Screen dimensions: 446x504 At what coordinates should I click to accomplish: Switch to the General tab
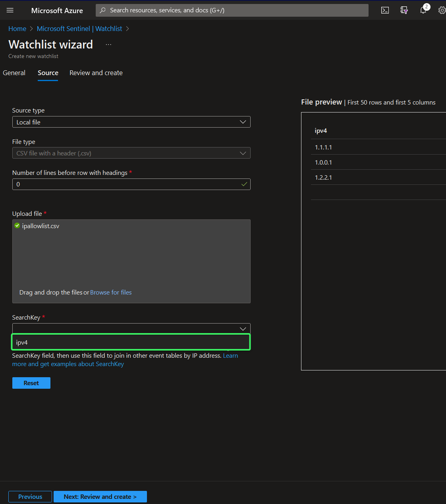click(14, 73)
